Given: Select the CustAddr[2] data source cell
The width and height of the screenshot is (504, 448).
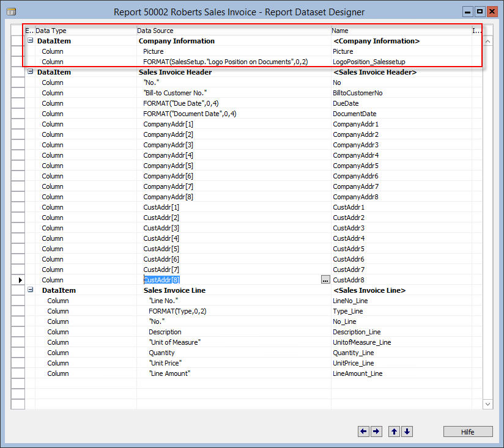Looking at the screenshot, I should (234, 218).
